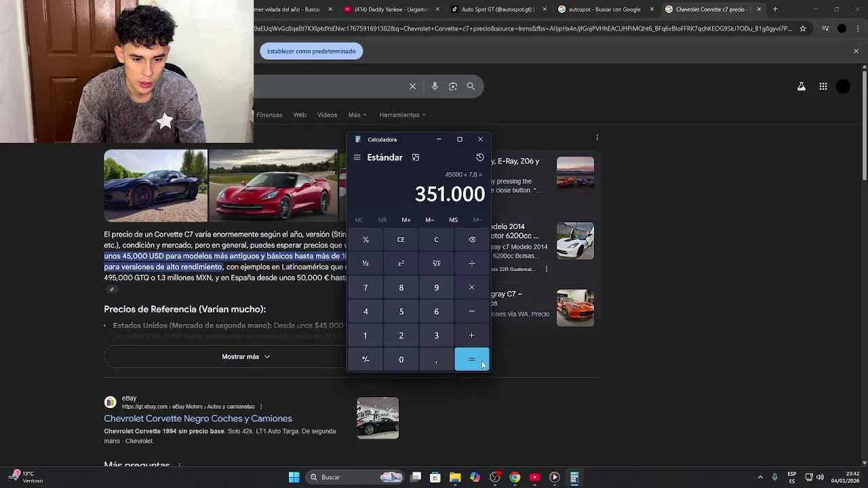Screen dimensions: 868x488
Task: Click the divide key in Calculator
Action: (x=472, y=263)
